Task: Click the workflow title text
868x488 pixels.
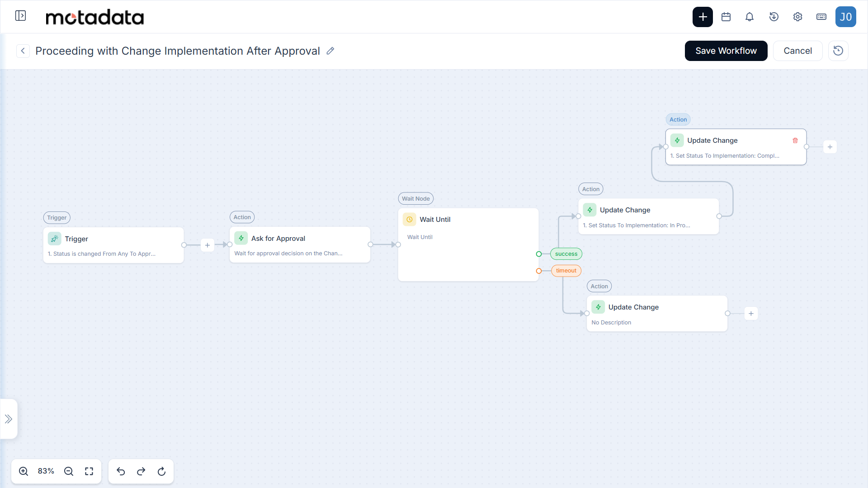Action: [x=178, y=51]
